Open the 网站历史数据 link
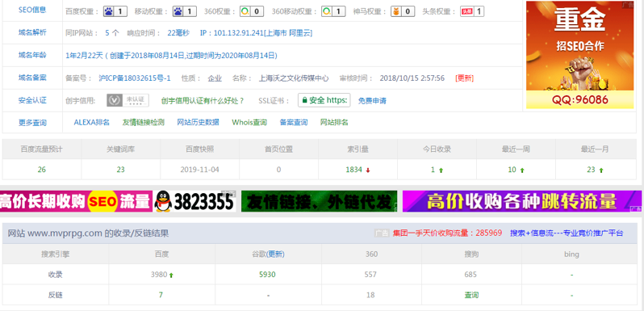Viewport: 644px width, 311px height. [x=198, y=122]
